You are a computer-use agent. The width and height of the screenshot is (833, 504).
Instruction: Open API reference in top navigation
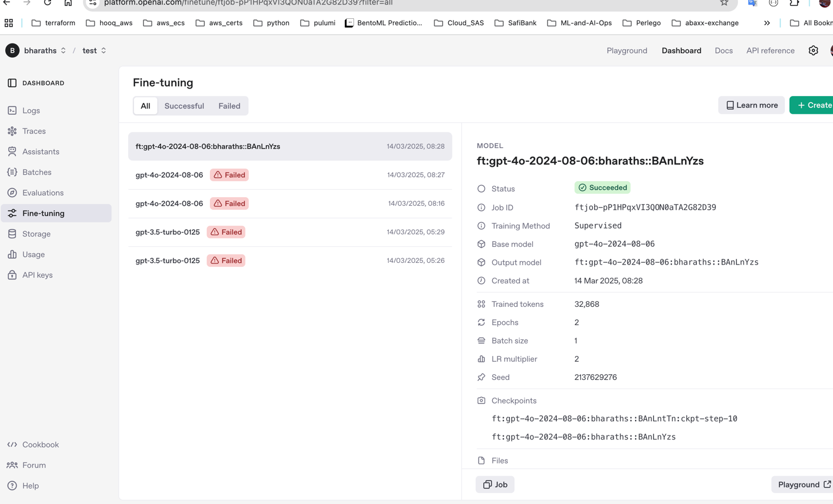click(770, 50)
